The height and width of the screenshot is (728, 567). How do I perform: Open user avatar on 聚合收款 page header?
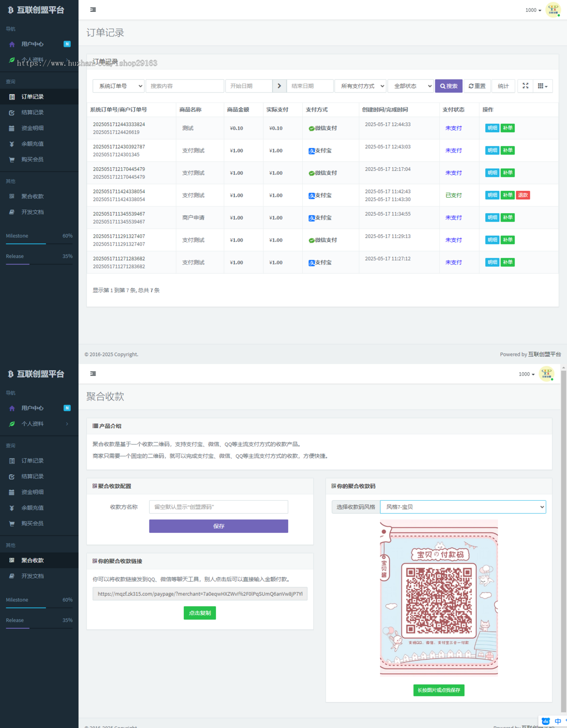[547, 374]
